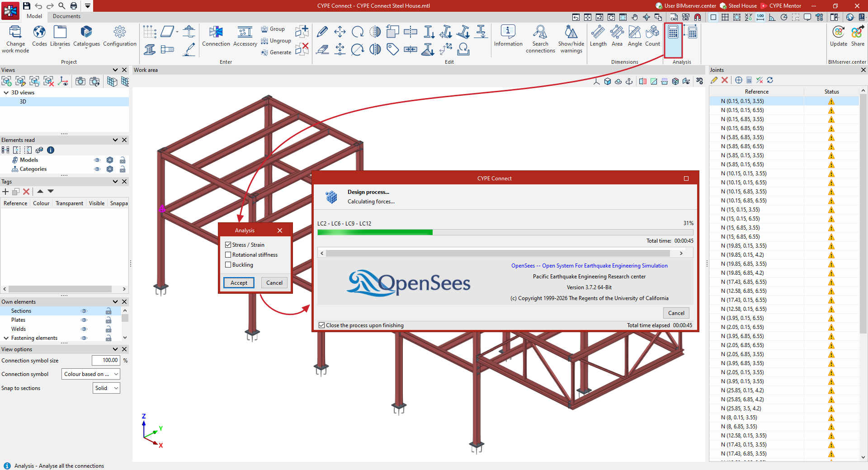Enable the Rotational stiffness checkbox
The width and height of the screenshot is (868, 470).
click(x=228, y=255)
